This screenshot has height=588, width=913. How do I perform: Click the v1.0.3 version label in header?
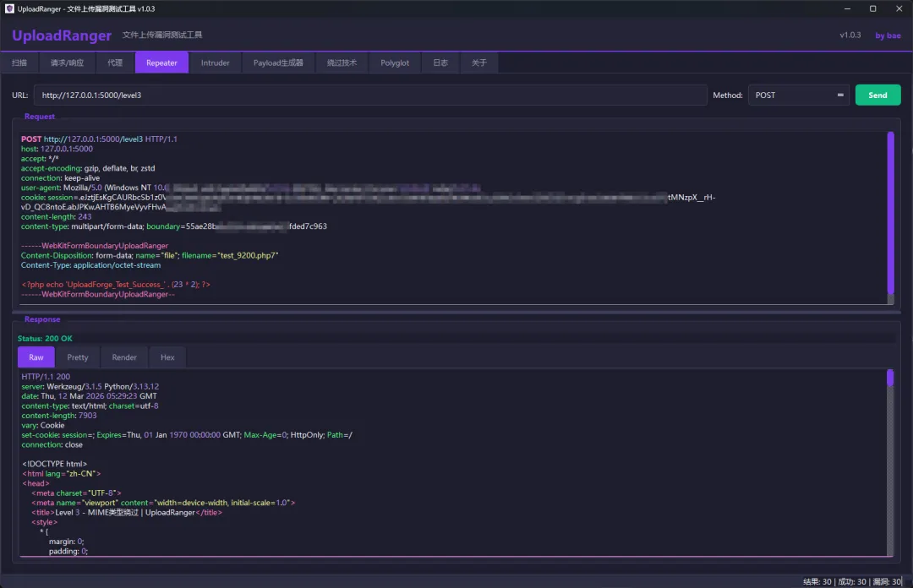coord(850,35)
